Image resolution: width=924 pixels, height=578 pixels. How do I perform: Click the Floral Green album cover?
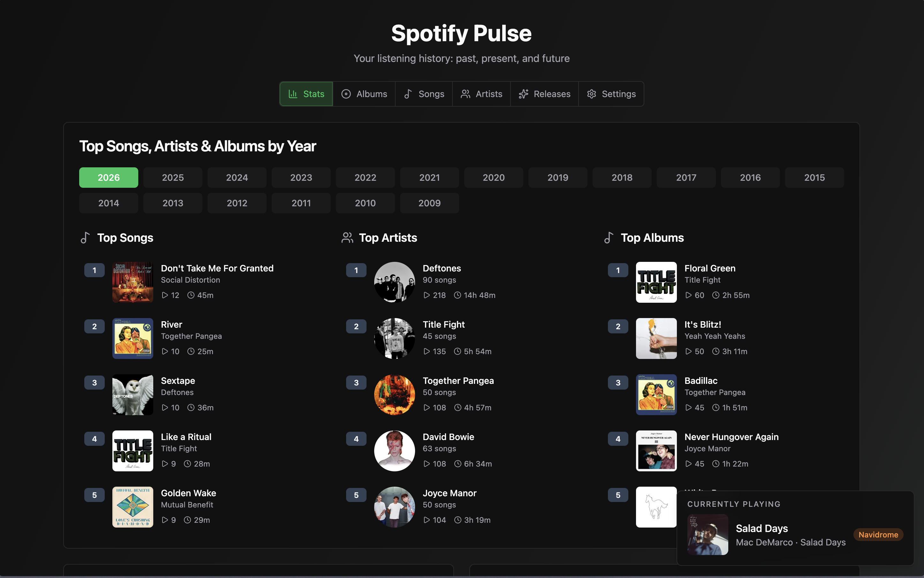click(656, 282)
